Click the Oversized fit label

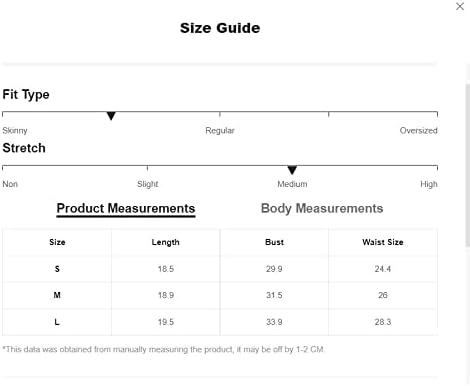[418, 130]
